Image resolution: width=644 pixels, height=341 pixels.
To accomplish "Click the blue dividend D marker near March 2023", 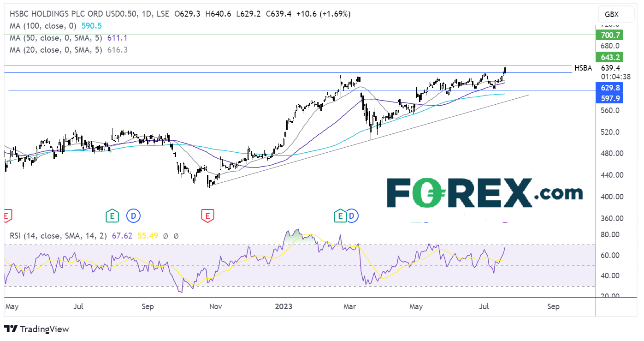I will pos(352,215).
